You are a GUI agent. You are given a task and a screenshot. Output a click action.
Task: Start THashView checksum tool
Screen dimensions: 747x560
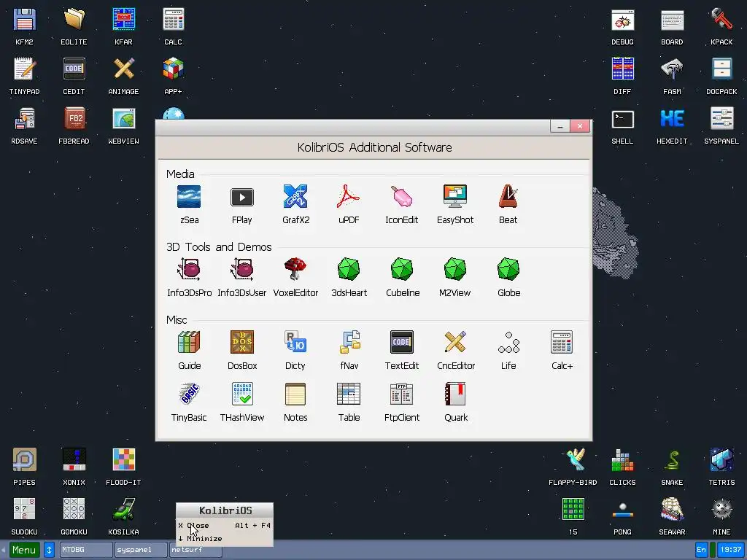242,394
